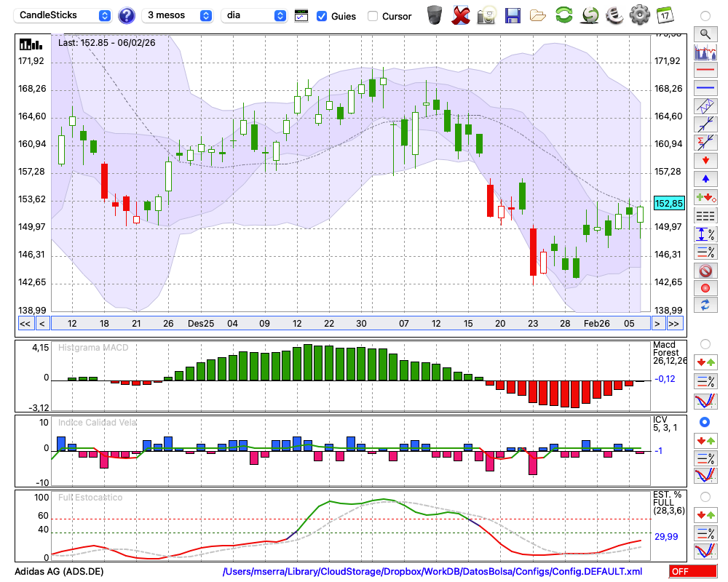Viewport: 728px width, 582px height.
Task: Select the percent range measure tool
Action: (705, 234)
